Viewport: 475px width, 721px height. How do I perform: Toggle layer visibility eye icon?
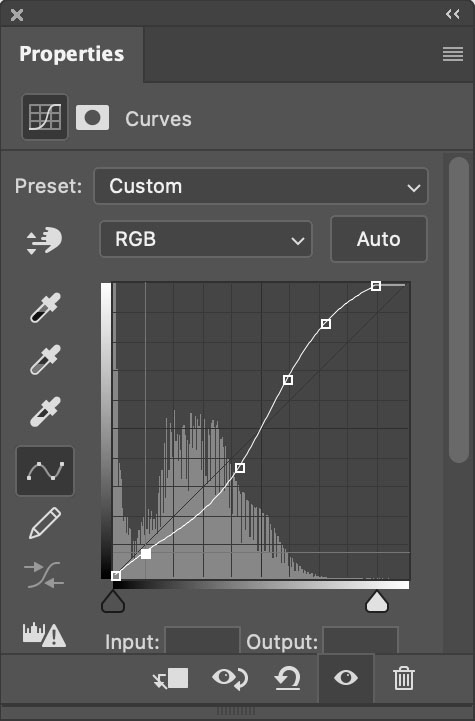point(346,678)
